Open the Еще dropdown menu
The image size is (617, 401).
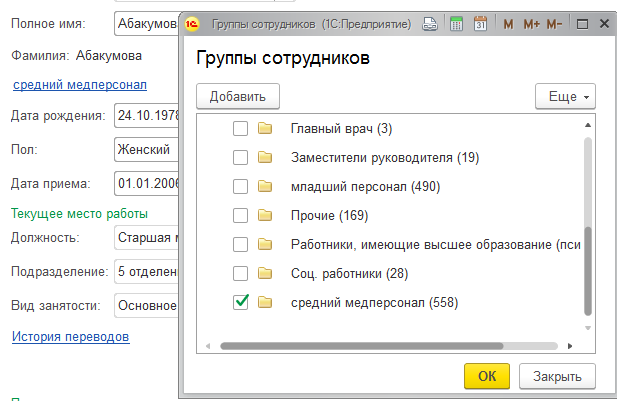point(566,96)
